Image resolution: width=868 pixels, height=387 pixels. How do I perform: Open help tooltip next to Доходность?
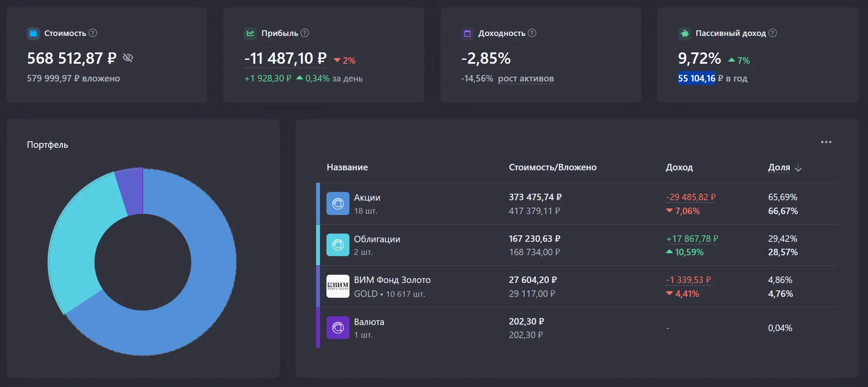point(532,33)
